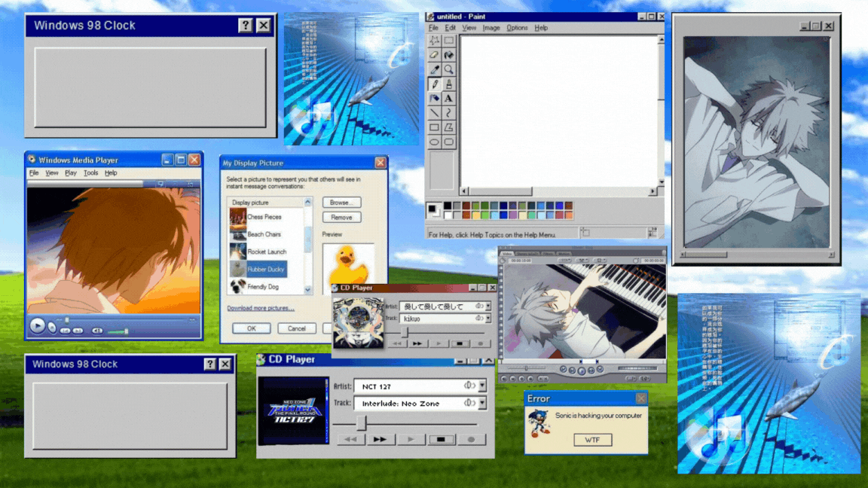Screen dimensions: 868x488
Task: Click the NCT 127 Neo Zone album cover
Action: tap(293, 411)
